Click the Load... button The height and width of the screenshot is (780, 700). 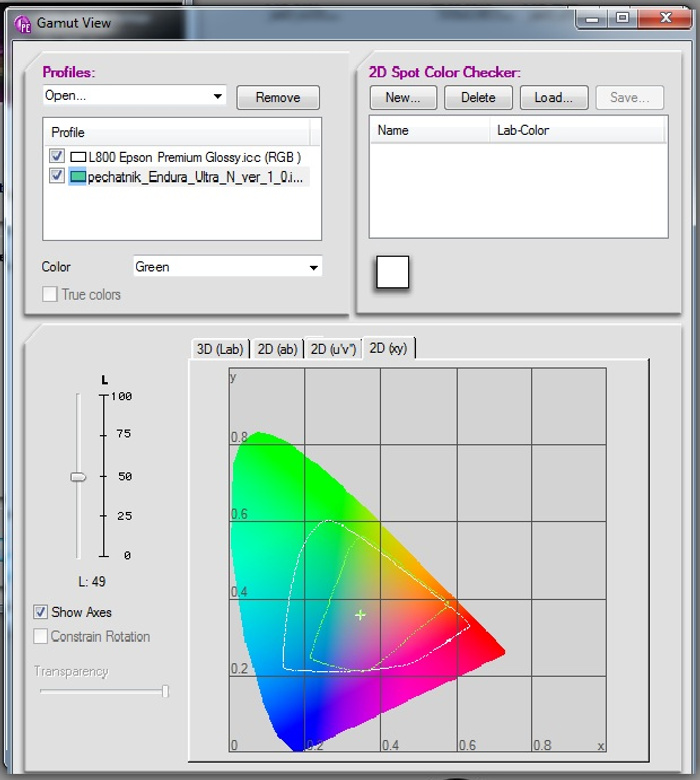pyautogui.click(x=553, y=97)
